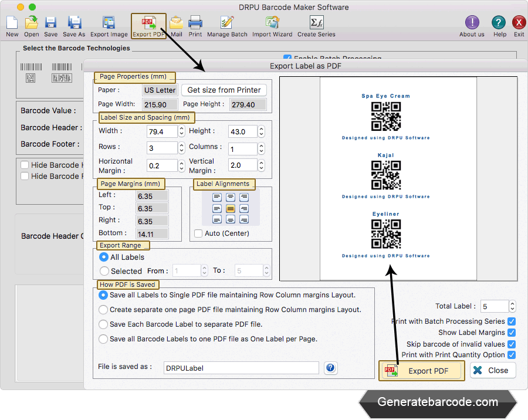The height and width of the screenshot is (420, 528).
Task: Toggle Show Label Margins checkbox
Action: pyautogui.click(x=512, y=333)
